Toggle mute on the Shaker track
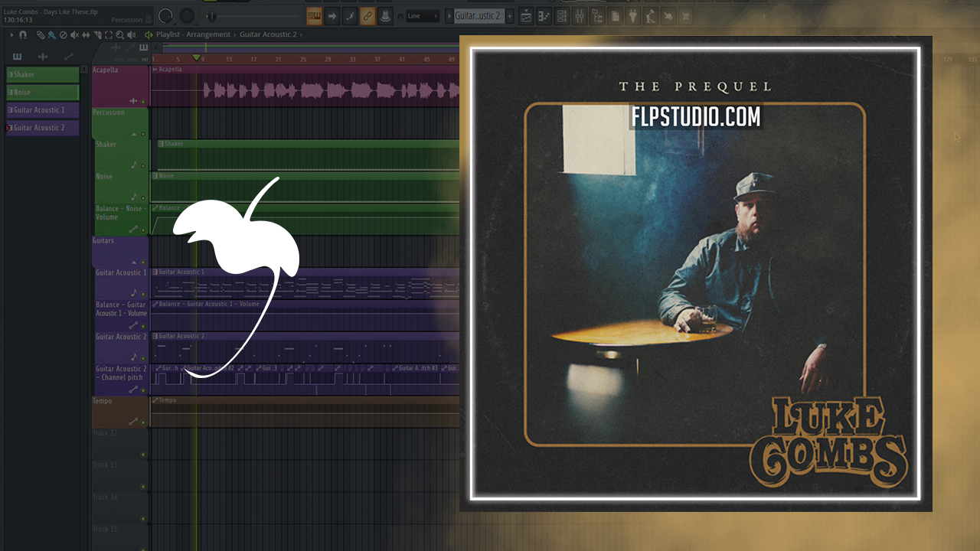 (x=142, y=165)
